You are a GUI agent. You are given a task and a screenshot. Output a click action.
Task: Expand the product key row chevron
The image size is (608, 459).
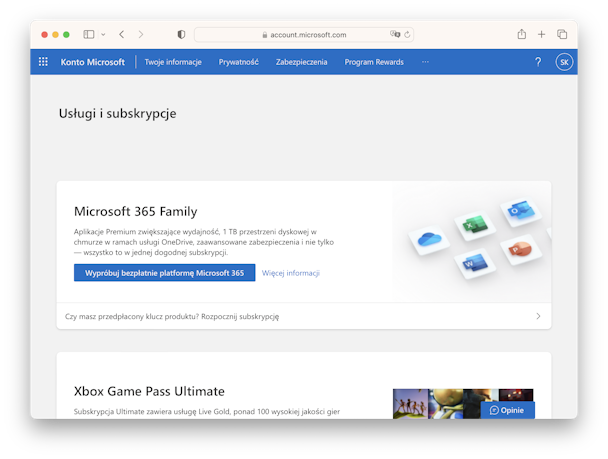(538, 316)
